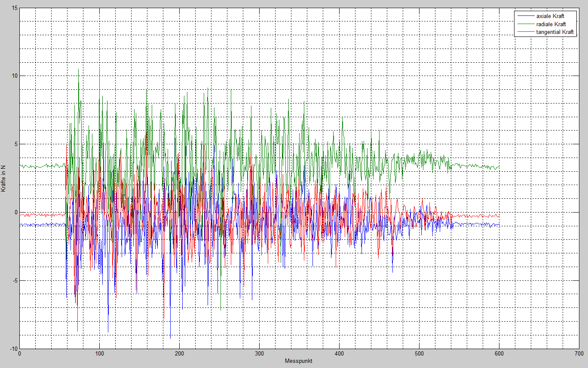
Task: Click the x-axis tick label 500
Action: (419, 354)
